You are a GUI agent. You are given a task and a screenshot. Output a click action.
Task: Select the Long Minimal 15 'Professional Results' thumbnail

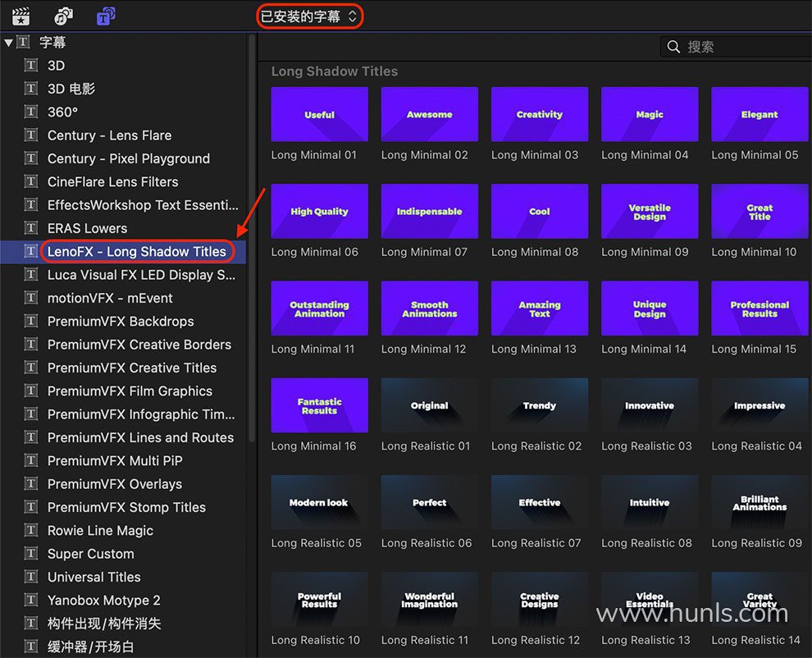point(760,308)
